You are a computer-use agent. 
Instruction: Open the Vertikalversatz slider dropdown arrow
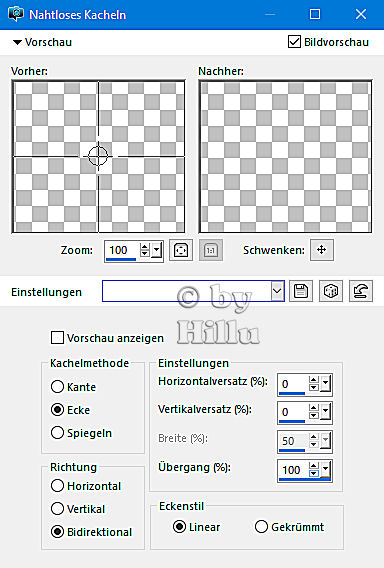[x=326, y=411]
